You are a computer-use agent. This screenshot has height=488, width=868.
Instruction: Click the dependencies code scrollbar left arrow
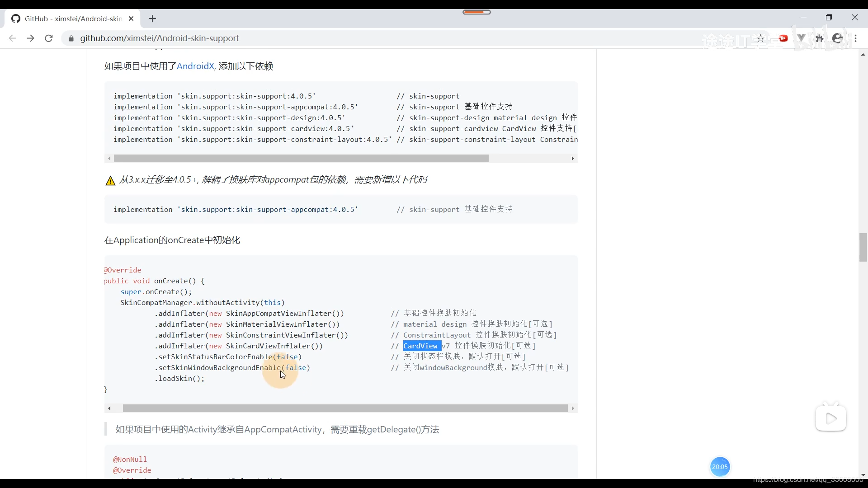tap(109, 159)
